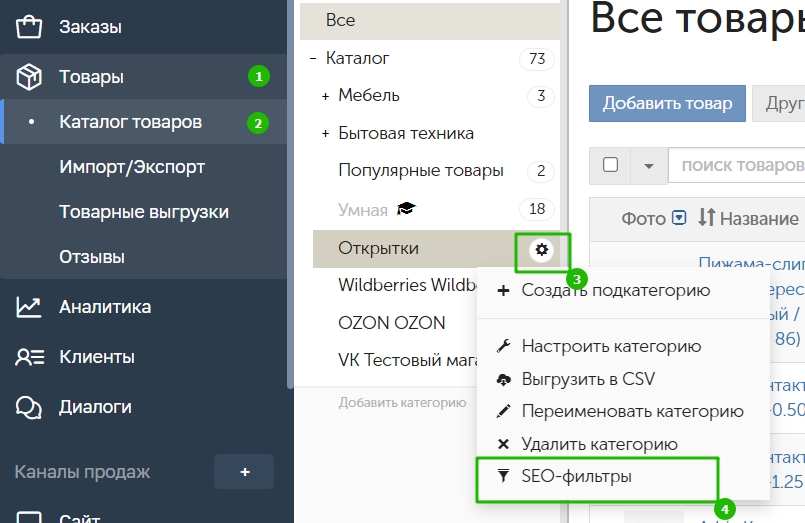Click graduation cap icon next to Умная

coord(406,208)
